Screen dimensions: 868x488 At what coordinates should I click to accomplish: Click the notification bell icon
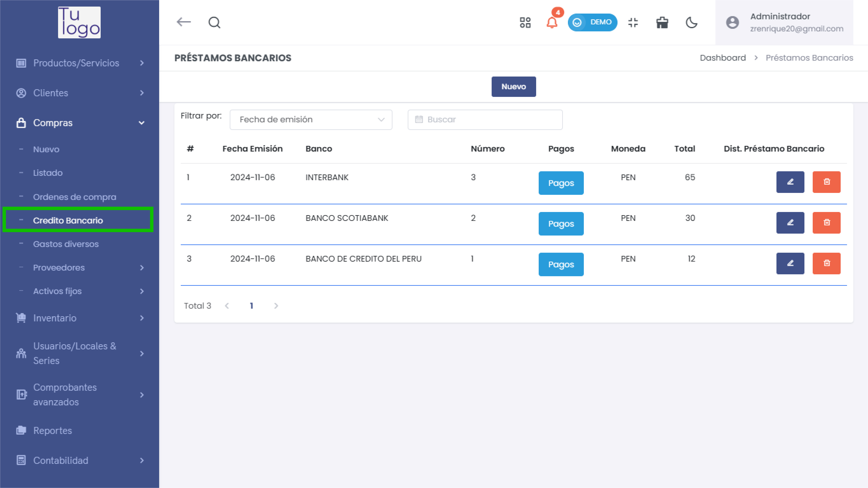[552, 23]
